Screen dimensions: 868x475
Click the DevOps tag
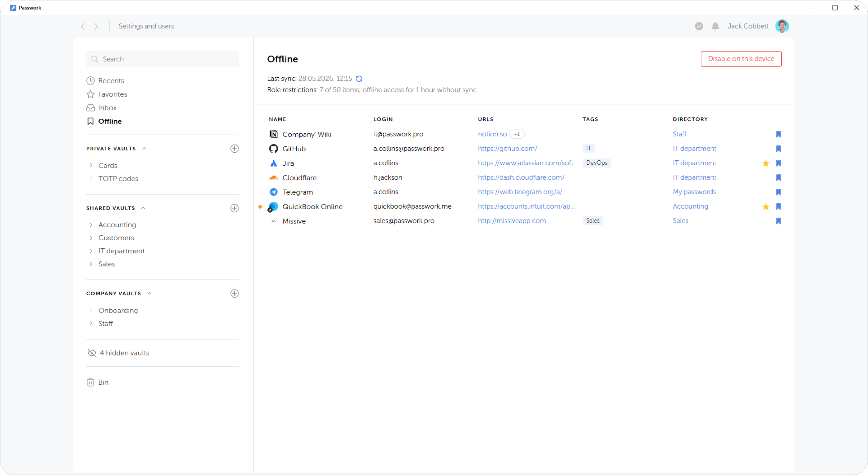[x=596, y=163]
